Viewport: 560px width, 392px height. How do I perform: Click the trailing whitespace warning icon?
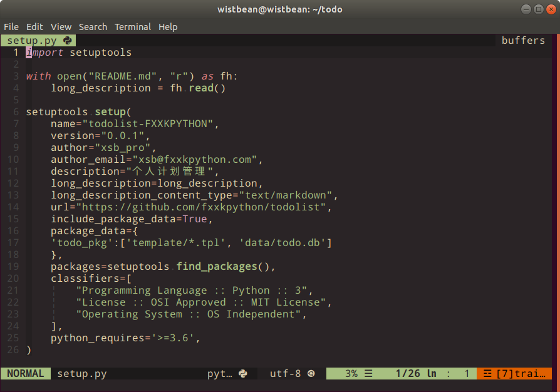(x=487, y=373)
